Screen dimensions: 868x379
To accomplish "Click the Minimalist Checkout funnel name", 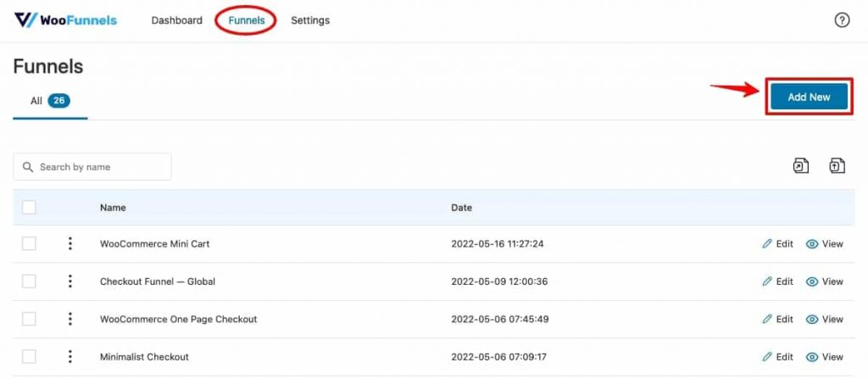I will (x=144, y=357).
